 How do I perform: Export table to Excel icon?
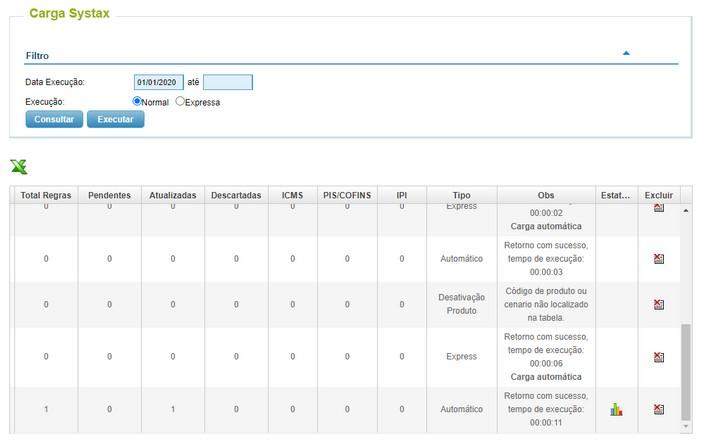[19, 167]
